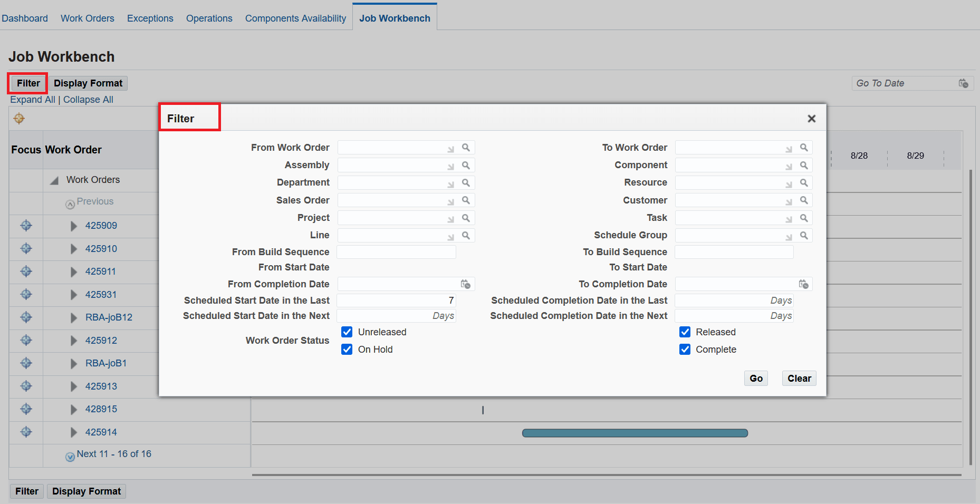Open To Completion Date calendar picker
The width and height of the screenshot is (980, 504).
[804, 284]
